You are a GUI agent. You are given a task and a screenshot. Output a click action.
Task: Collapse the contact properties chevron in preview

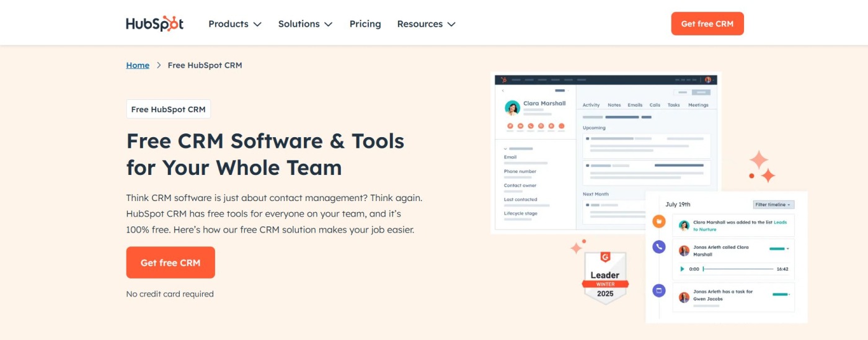[x=505, y=149]
